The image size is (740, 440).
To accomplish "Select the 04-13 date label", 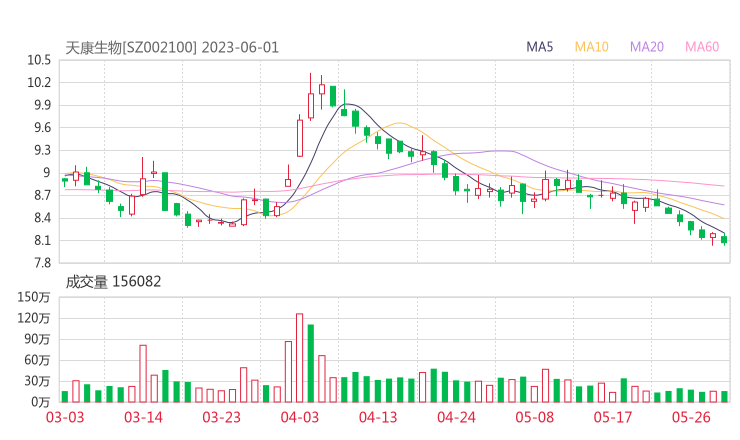I will (378, 417).
